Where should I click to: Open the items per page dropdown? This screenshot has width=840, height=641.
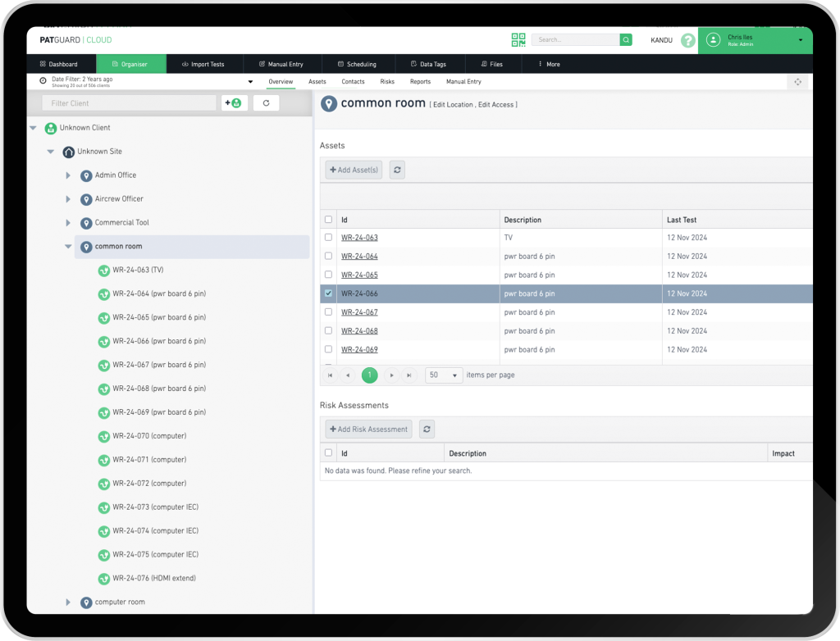pos(444,375)
